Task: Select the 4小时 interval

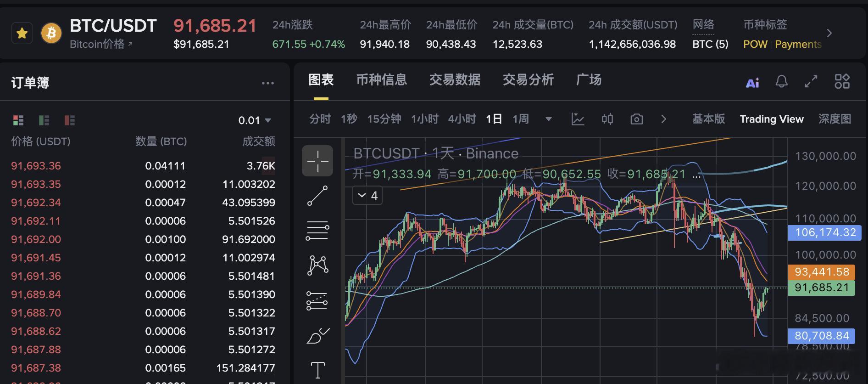Action: 462,119
